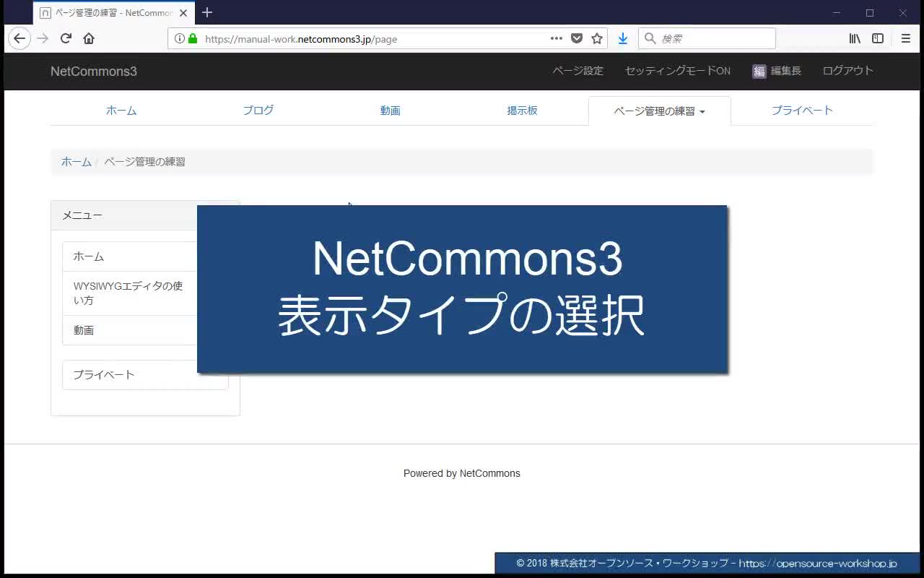Select the ページ管理の練習 browser tab
Viewport: 924px width, 578px height.
point(113,12)
